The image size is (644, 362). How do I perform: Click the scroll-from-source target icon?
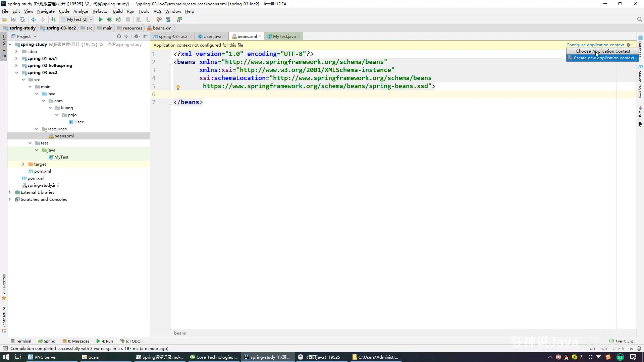(x=119, y=36)
